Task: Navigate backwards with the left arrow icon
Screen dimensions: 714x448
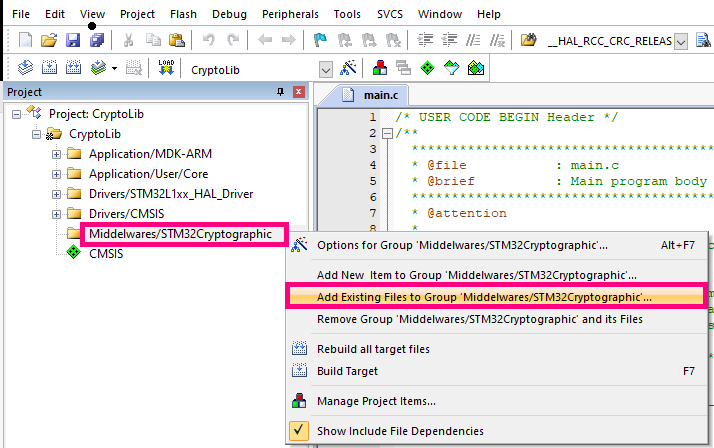Action: 265,40
